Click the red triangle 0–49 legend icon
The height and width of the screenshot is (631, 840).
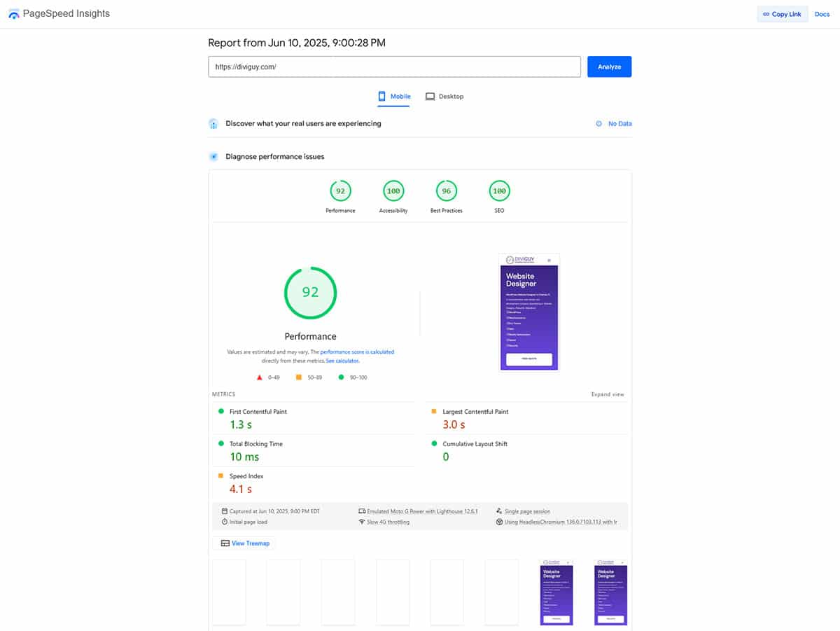pos(260,377)
